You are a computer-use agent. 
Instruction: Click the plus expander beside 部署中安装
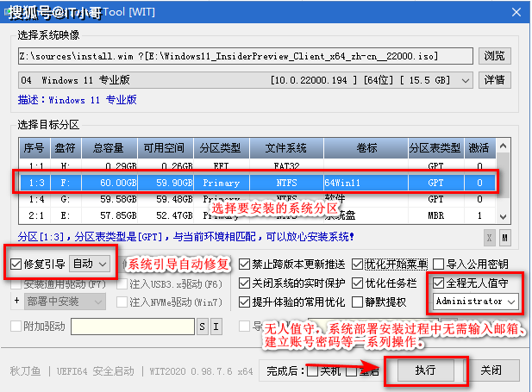click(17, 301)
